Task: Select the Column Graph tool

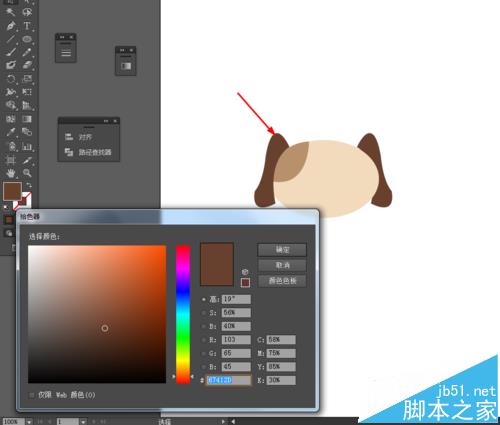Action: click(27, 146)
